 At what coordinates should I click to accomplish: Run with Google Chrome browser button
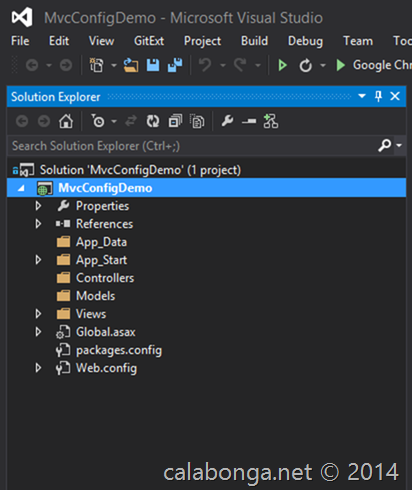coord(373,65)
